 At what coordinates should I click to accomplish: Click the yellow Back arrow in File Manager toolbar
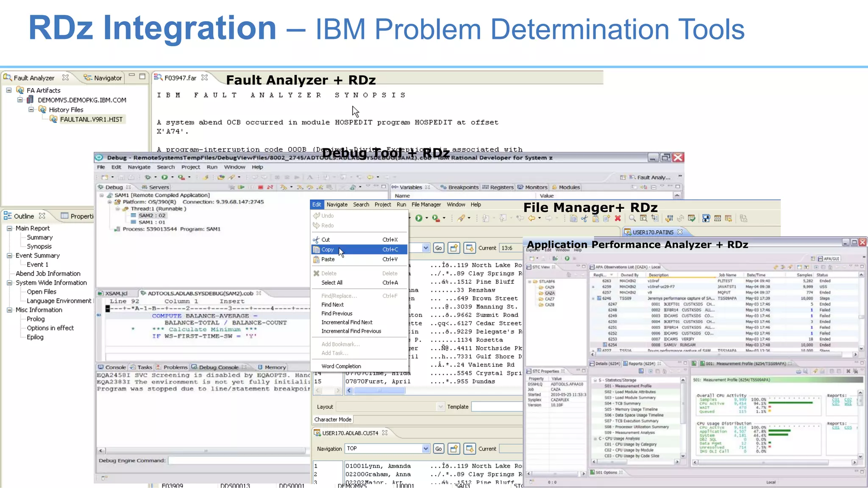pyautogui.click(x=531, y=218)
